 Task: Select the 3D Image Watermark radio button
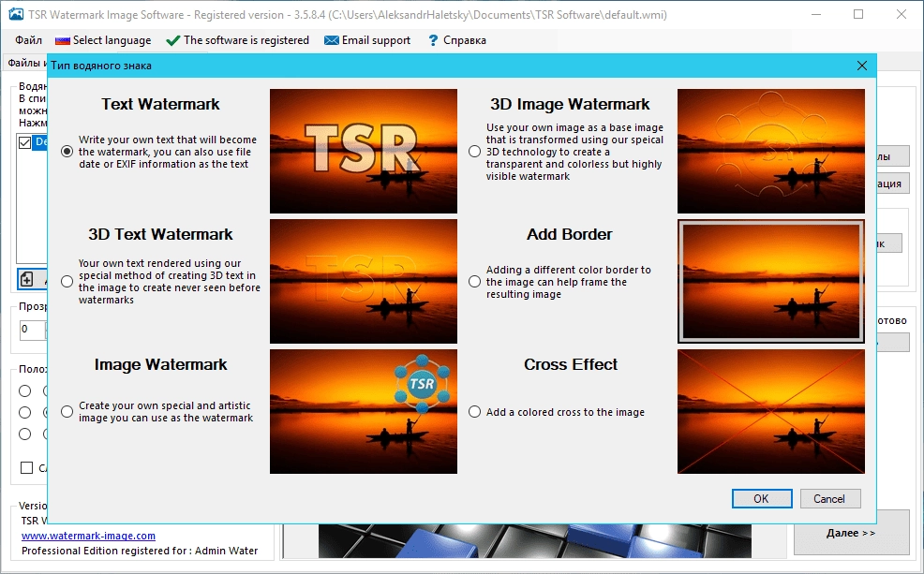click(474, 152)
